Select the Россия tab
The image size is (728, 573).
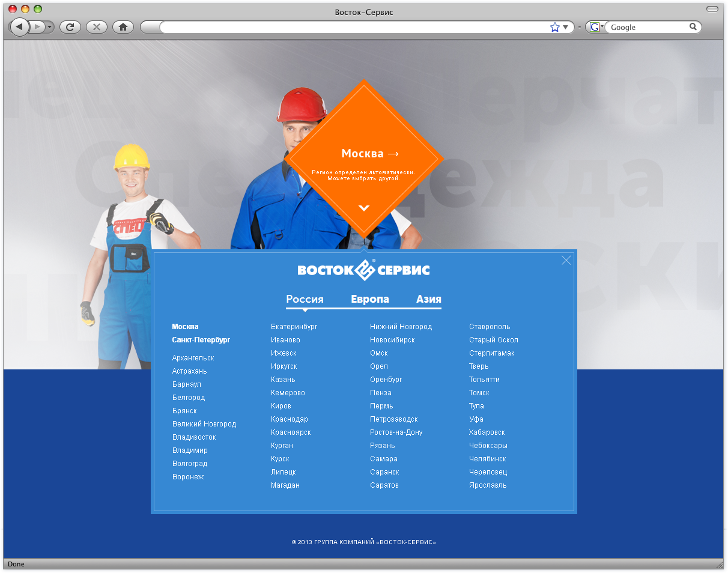click(305, 299)
